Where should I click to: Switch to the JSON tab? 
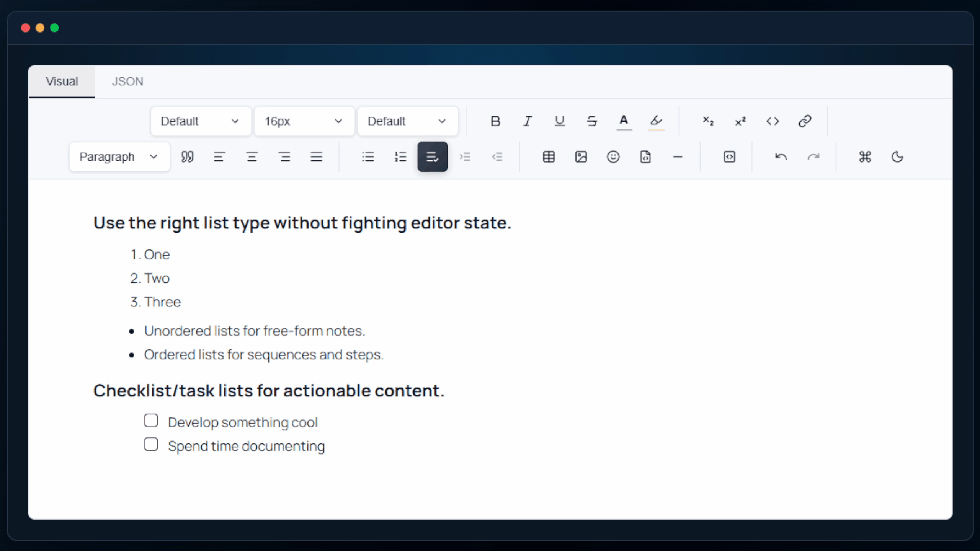click(x=127, y=82)
